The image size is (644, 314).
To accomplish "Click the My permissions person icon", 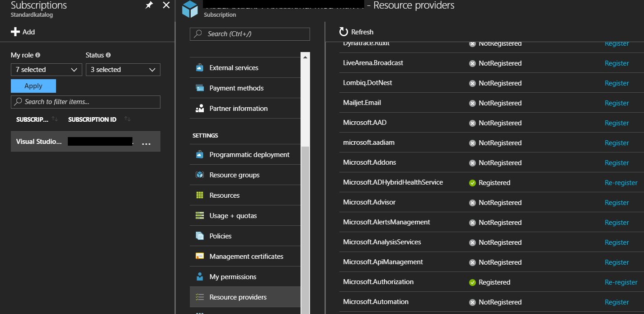I will coord(200,277).
